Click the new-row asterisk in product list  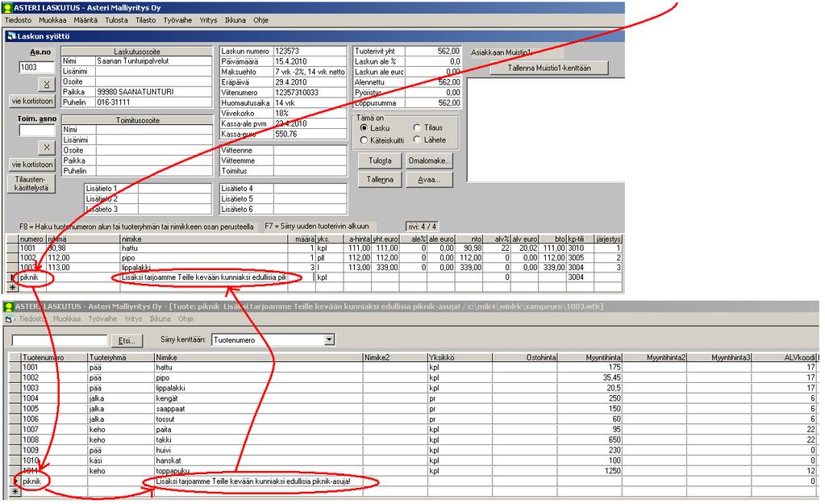[15, 491]
